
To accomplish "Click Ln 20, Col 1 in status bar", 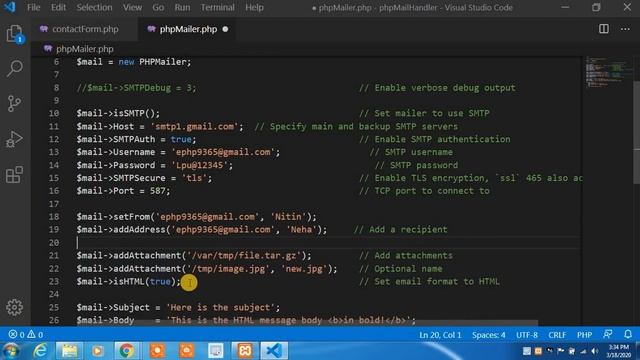I will pyautogui.click(x=440, y=335).
